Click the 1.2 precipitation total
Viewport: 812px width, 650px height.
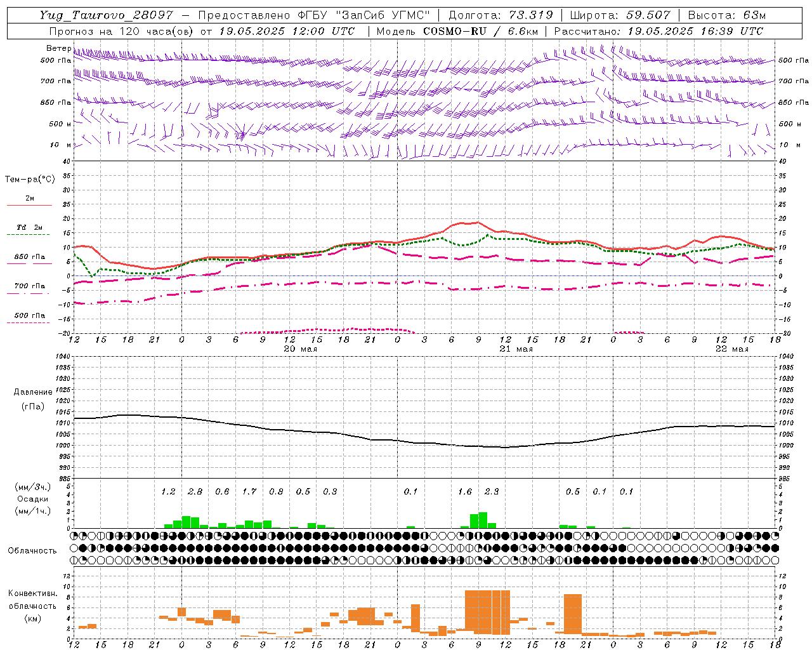click(168, 491)
